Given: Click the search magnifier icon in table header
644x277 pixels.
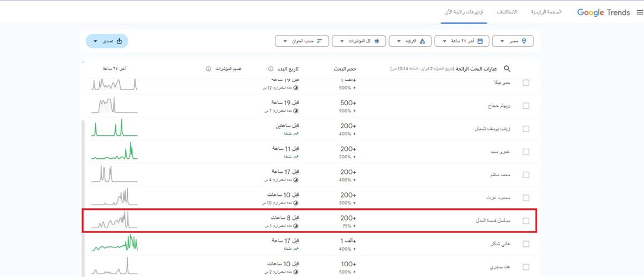Looking at the screenshot, I should pyautogui.click(x=507, y=69).
